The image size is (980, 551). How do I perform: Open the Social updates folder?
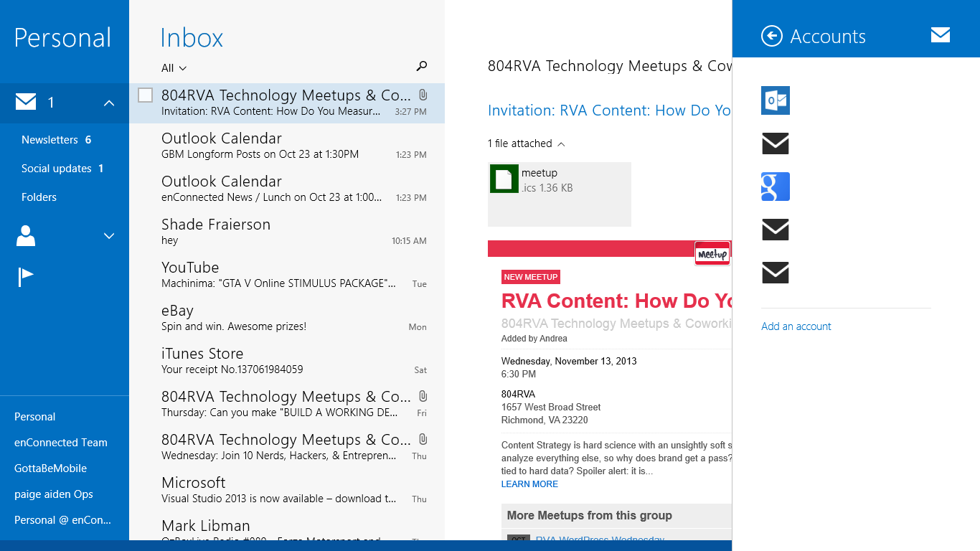(x=65, y=169)
